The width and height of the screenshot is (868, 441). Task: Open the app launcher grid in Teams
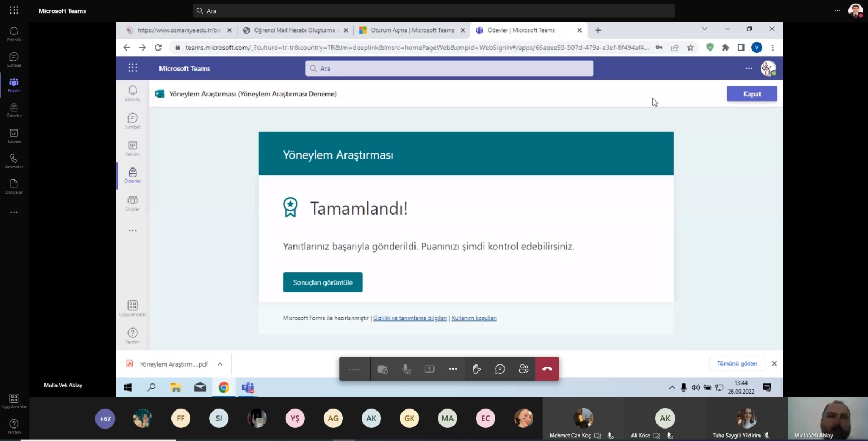pyautogui.click(x=14, y=10)
